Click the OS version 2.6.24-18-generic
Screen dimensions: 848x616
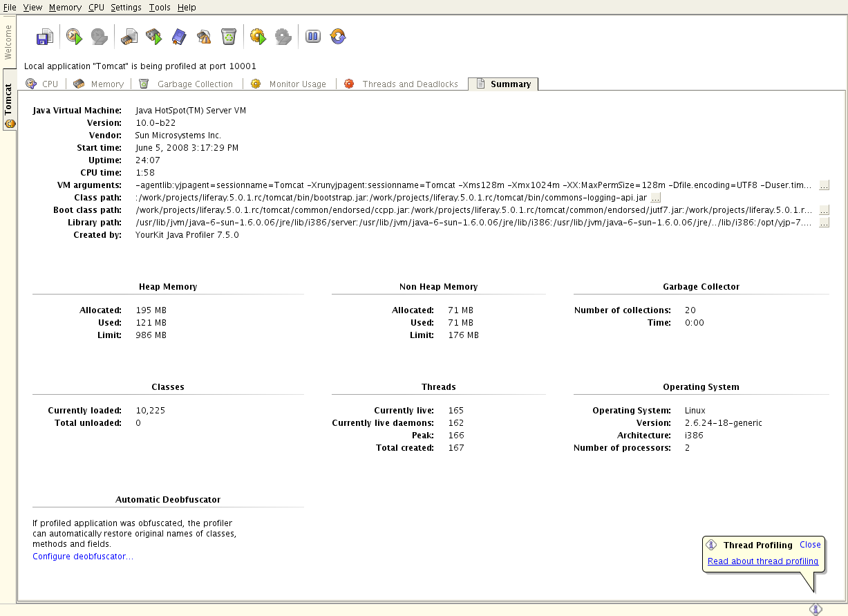[x=724, y=423]
